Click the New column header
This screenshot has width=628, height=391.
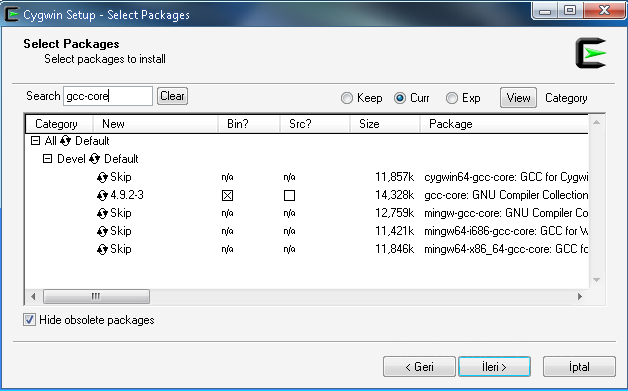pos(155,124)
